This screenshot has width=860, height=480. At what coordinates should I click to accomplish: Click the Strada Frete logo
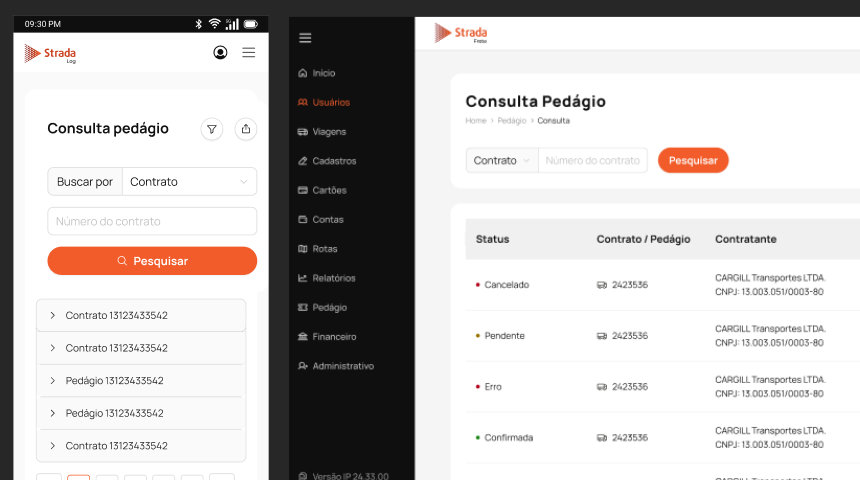click(461, 34)
